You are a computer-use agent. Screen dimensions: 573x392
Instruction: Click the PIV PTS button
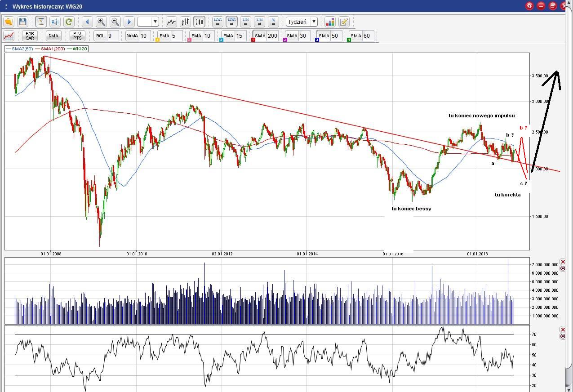pyautogui.click(x=77, y=36)
